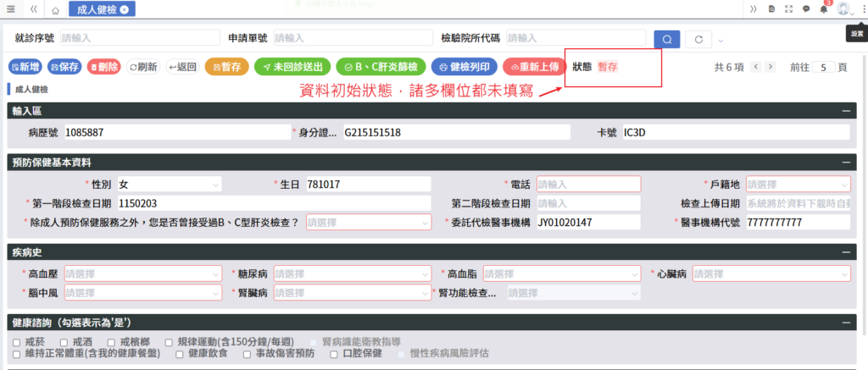Check the 戒菸 checkbox

(x=17, y=341)
